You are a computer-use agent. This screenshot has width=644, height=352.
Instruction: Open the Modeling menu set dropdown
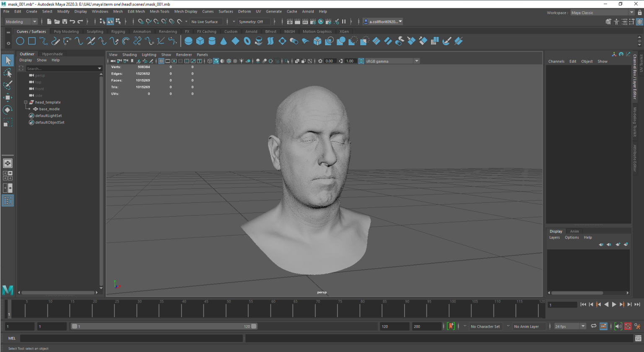[21, 21]
